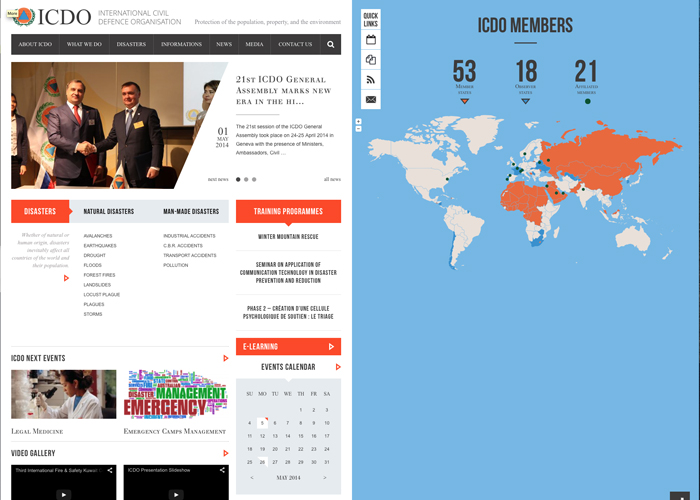Open the About ICDO menu
This screenshot has width=700, height=500.
(x=35, y=44)
